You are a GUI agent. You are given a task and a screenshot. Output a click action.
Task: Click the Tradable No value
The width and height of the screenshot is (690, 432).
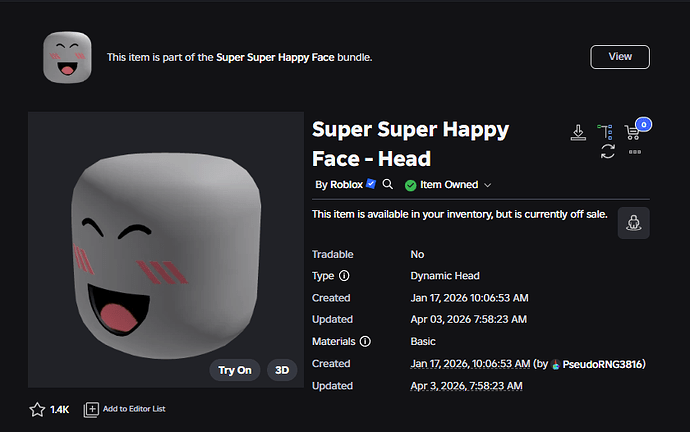point(417,254)
